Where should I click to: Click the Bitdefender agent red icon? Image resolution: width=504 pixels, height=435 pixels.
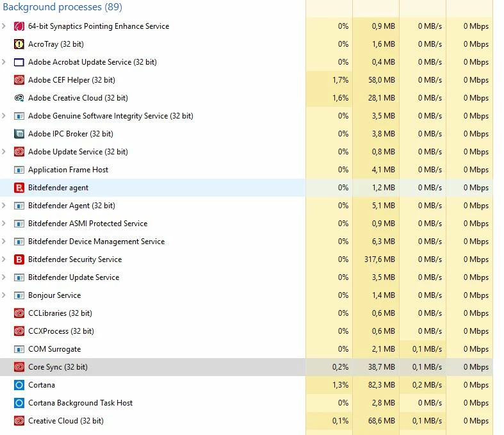click(19, 188)
